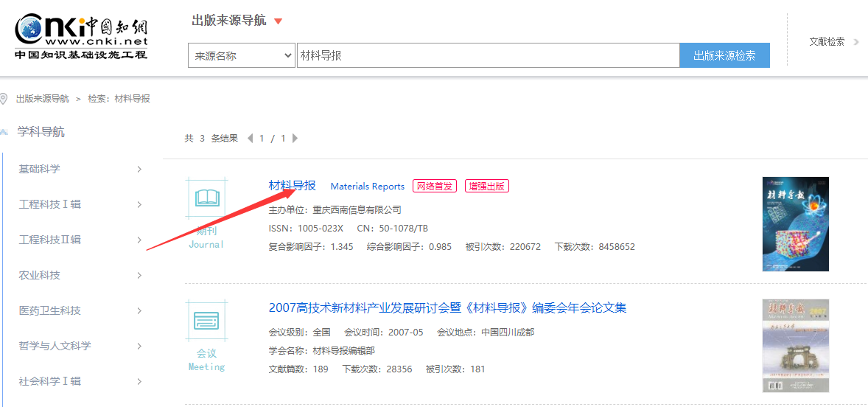Open the 文献检索 link at top right
The image size is (868, 407).
pos(827,42)
